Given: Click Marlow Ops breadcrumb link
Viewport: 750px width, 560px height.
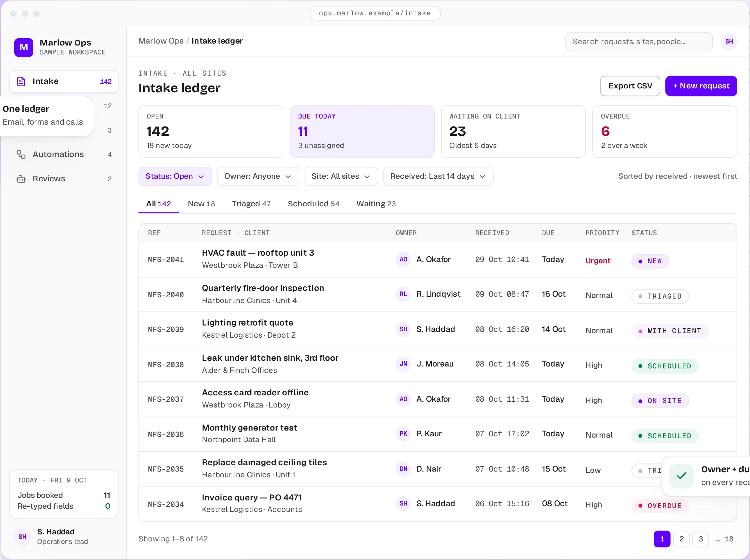Looking at the screenshot, I should tap(161, 41).
